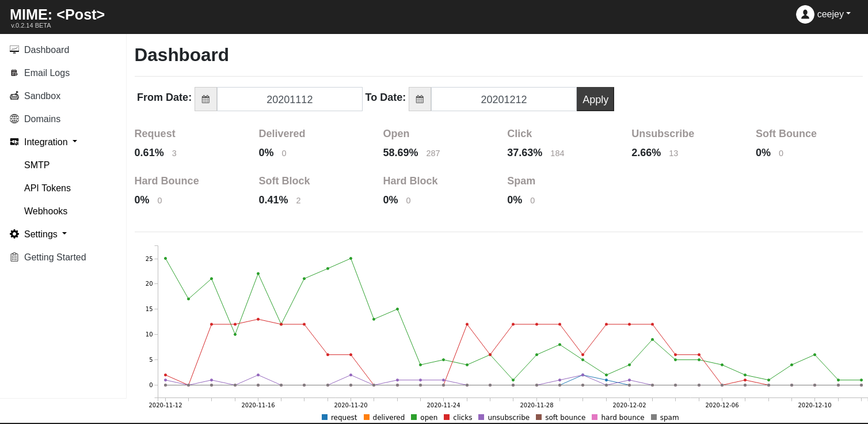
Task: Open the From Date calendar icon
Action: [205, 99]
